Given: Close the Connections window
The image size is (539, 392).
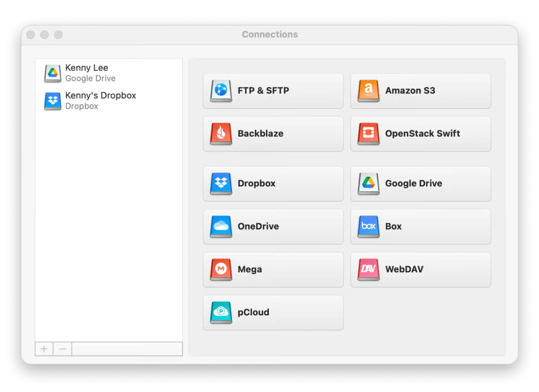Looking at the screenshot, I should 31,35.
